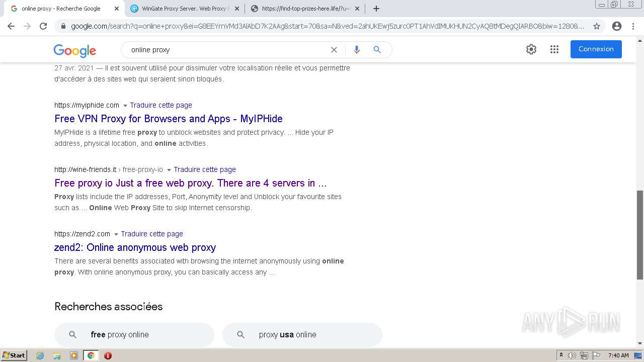Screen dimensions: 644x362
Task: Click the vertical page scrollbar thumb
Action: [x=640, y=235]
